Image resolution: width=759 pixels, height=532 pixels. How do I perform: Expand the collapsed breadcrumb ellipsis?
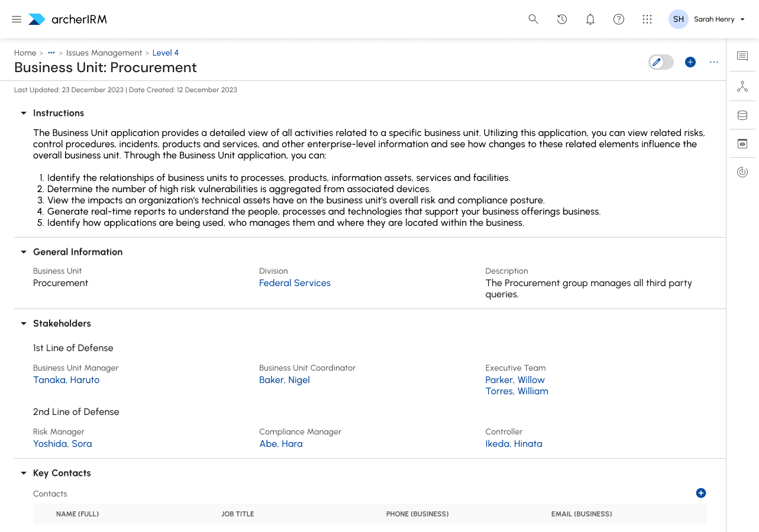51,53
